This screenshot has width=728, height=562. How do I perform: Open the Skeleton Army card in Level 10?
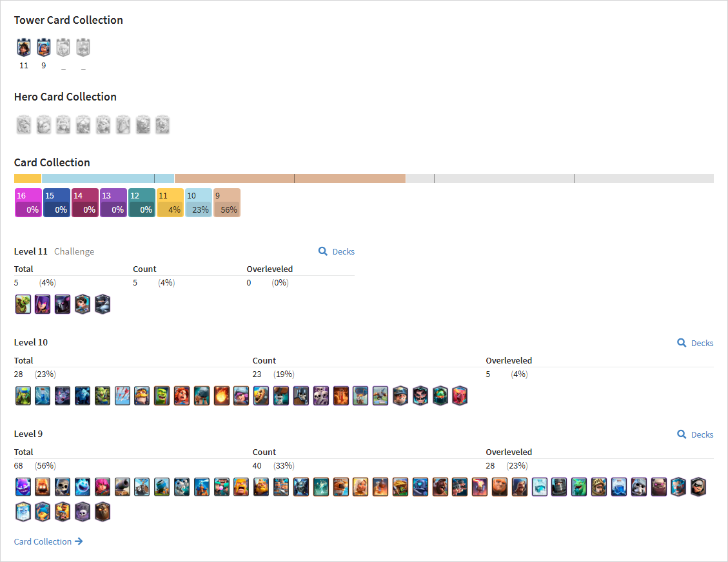click(321, 396)
